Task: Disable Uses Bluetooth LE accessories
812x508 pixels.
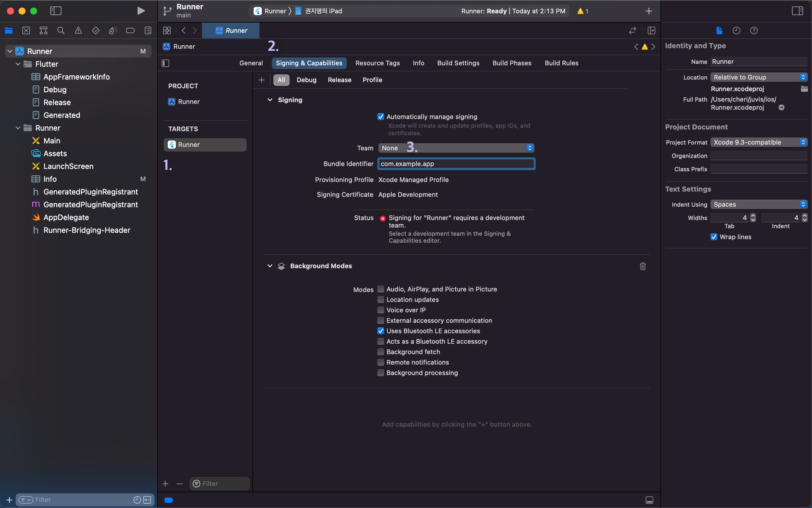Action: point(380,331)
